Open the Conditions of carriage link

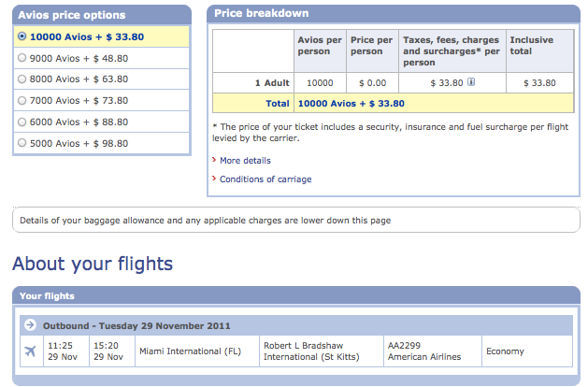[265, 179]
